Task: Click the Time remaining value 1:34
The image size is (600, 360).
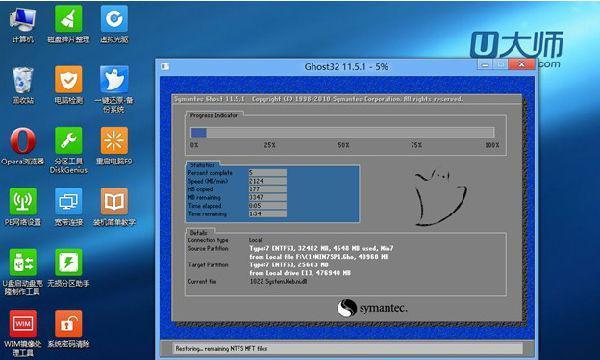Action: click(x=267, y=213)
